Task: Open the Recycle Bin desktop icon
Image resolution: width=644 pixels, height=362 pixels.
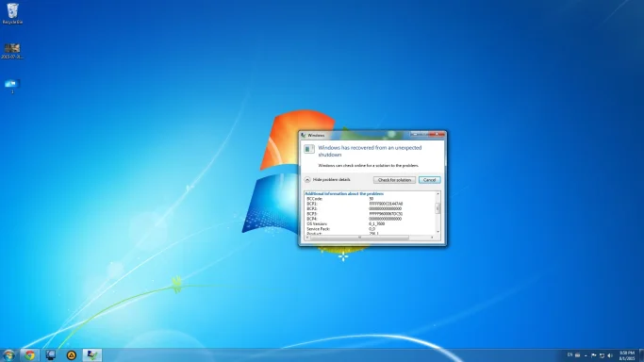Action: (12, 13)
